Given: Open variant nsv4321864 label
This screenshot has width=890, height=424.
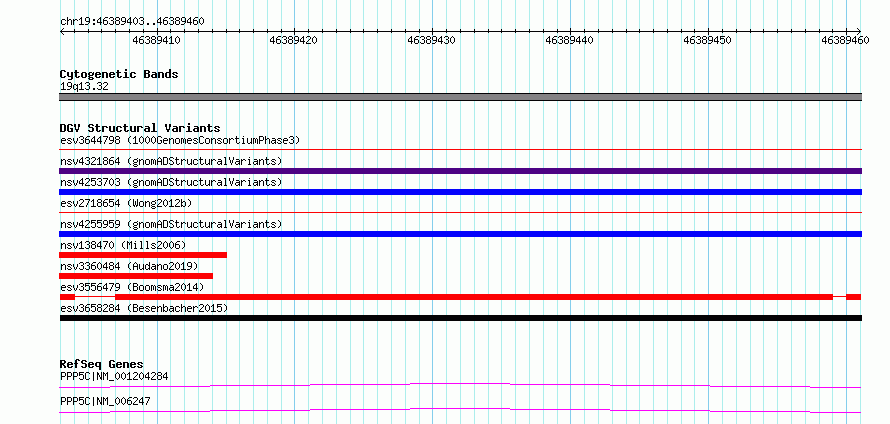Looking at the screenshot, I should (x=171, y=161).
